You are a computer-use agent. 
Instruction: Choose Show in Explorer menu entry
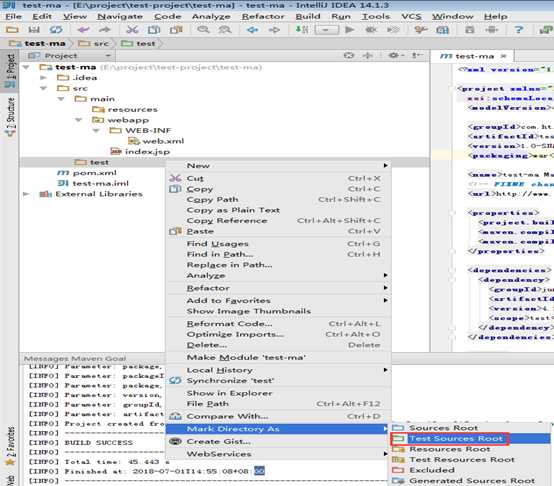pyautogui.click(x=278, y=393)
